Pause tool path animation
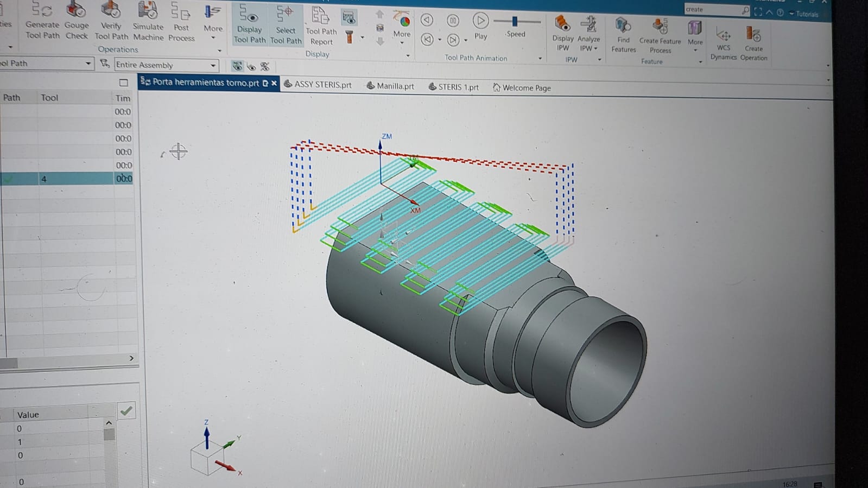This screenshot has height=488, width=868. tap(453, 21)
